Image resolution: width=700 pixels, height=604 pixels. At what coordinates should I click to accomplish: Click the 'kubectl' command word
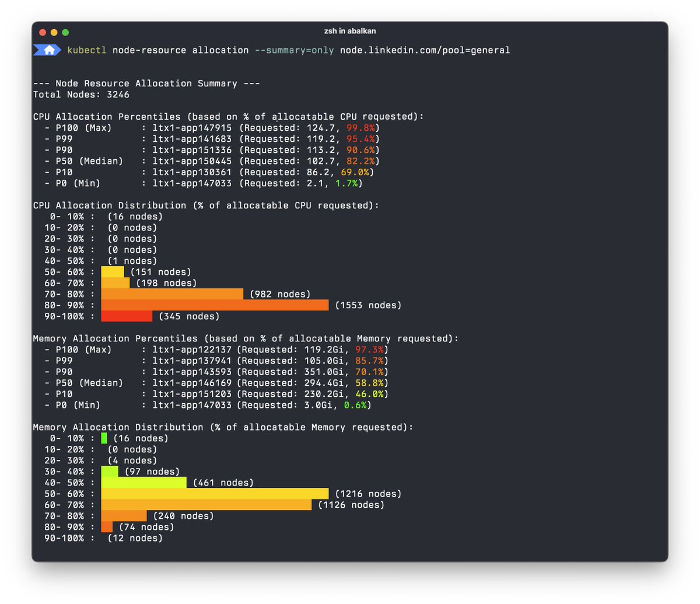point(87,50)
